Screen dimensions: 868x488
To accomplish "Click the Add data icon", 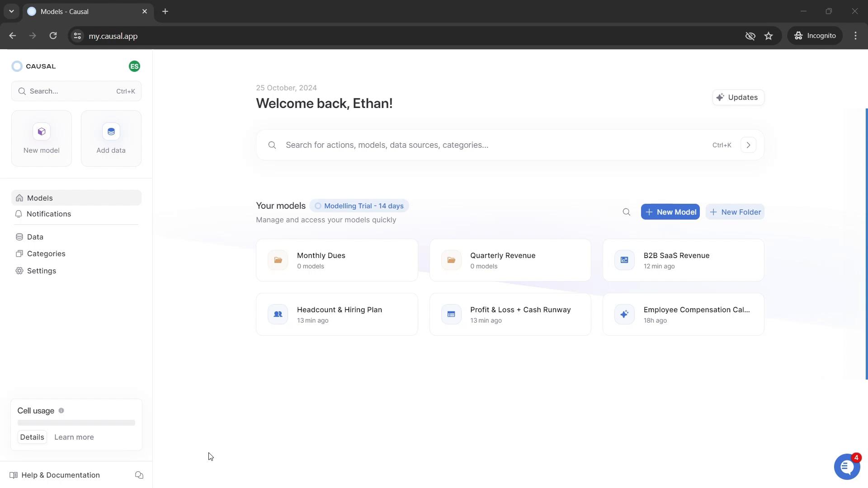I will point(111,131).
